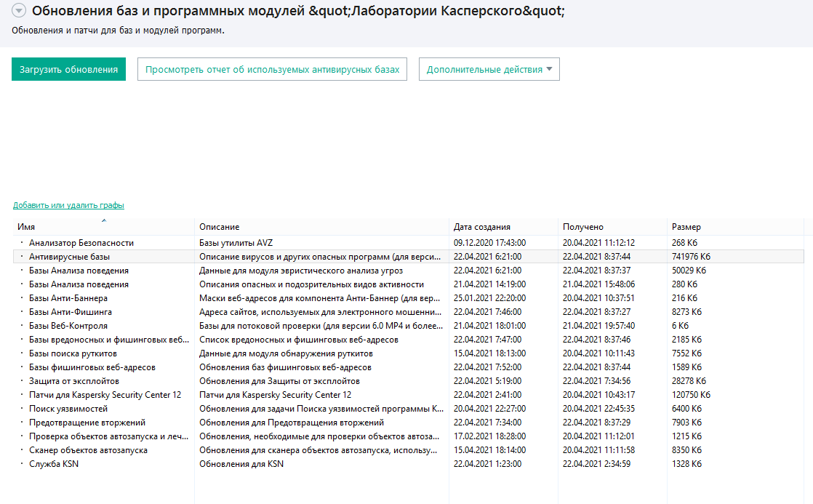This screenshot has height=504, width=813.
Task: Click creation date 25.01.2021 22:20:00
Action: click(x=489, y=298)
